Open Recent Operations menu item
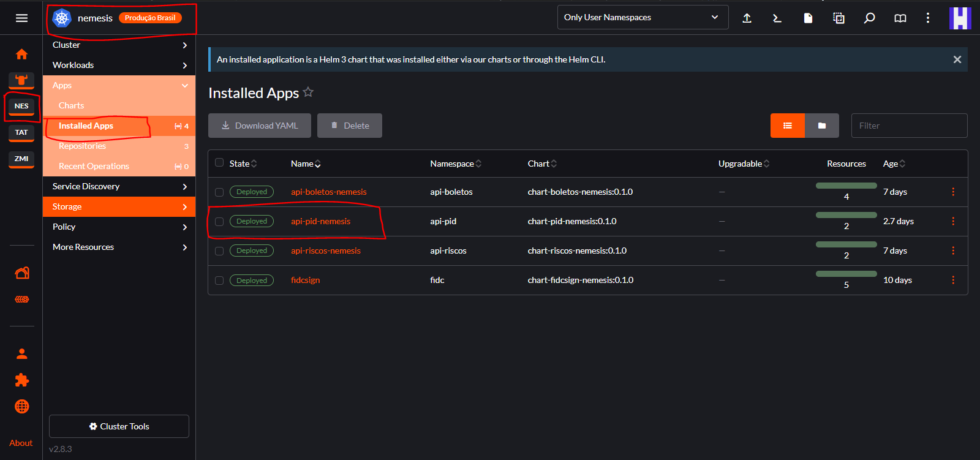 [94, 166]
